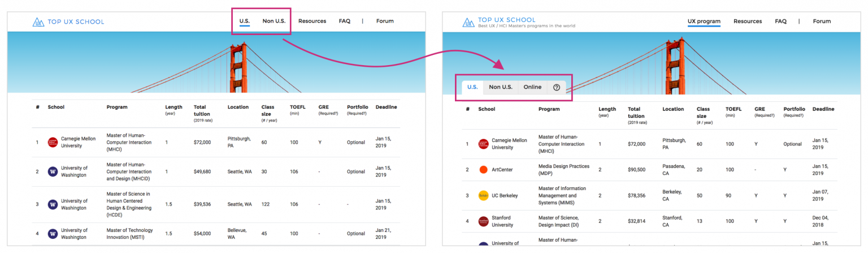
Task: Open the U.S. nav item in left screenshot
Action: (x=244, y=21)
